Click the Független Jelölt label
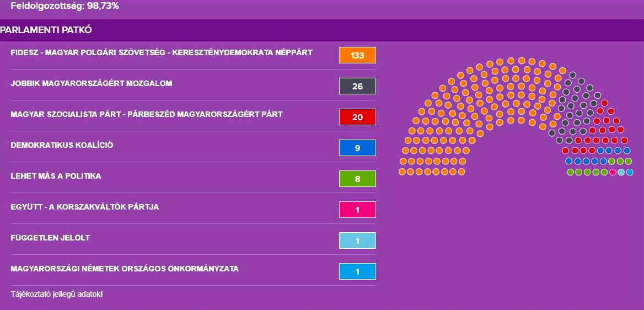 tap(50, 238)
